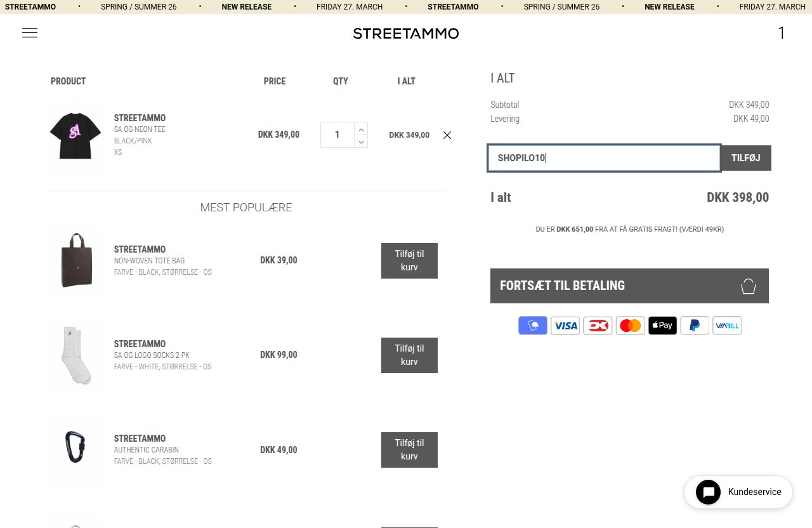Viewport: 812px width, 528px height.
Task: Increase the neon tee quantity with up arrow
Action: point(361,129)
